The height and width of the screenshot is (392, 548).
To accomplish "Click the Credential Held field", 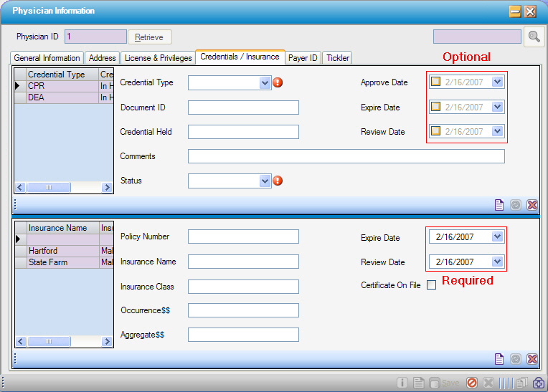I will coord(243,132).
